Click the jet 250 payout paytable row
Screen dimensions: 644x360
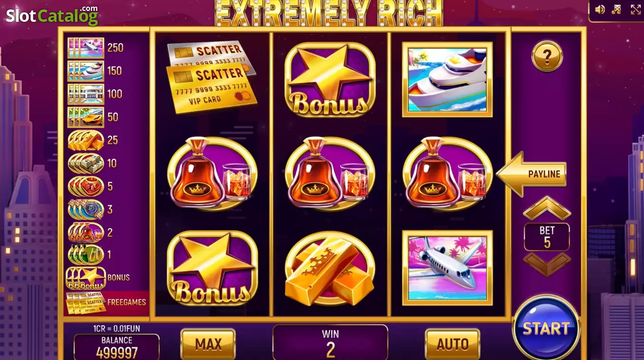click(95, 48)
